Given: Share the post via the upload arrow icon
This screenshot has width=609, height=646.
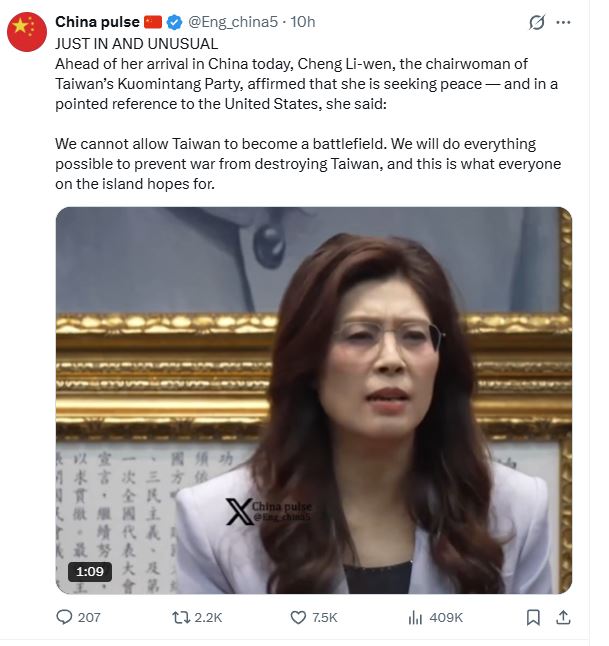Looking at the screenshot, I should point(563,617).
